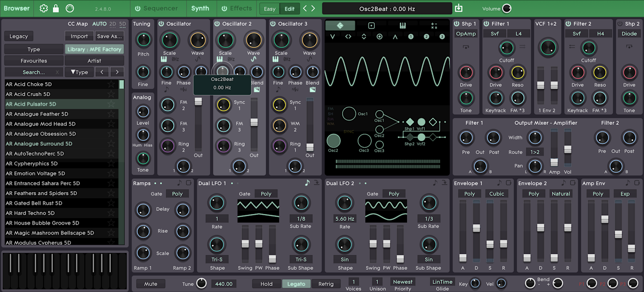
Task: Toggle Shp 1 power switch
Action: tap(456, 24)
